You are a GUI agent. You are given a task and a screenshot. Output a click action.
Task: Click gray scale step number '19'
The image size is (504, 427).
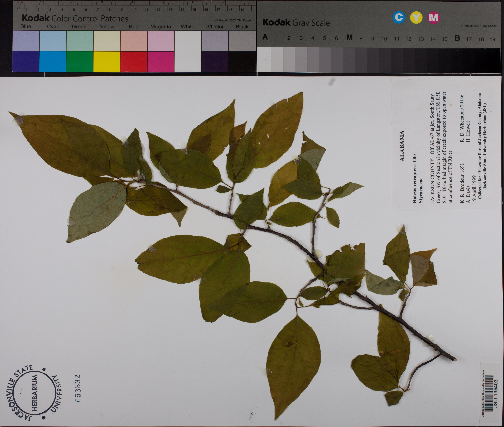pos(492,39)
